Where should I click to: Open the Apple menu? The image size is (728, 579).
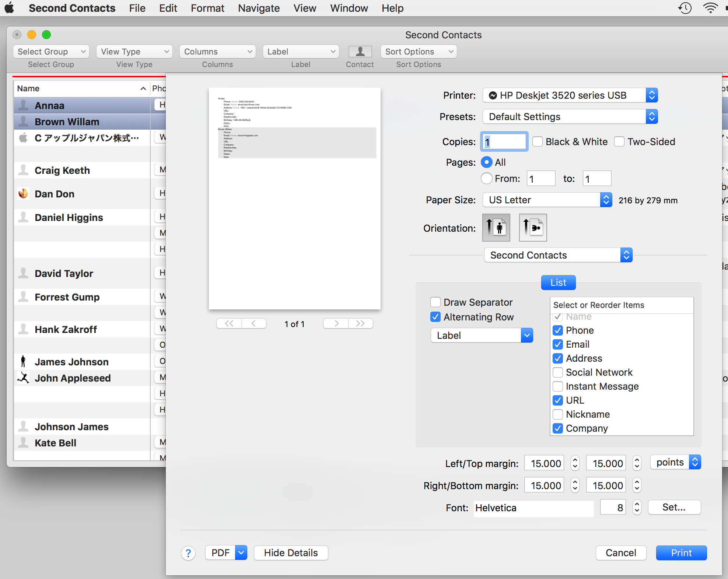[10, 8]
